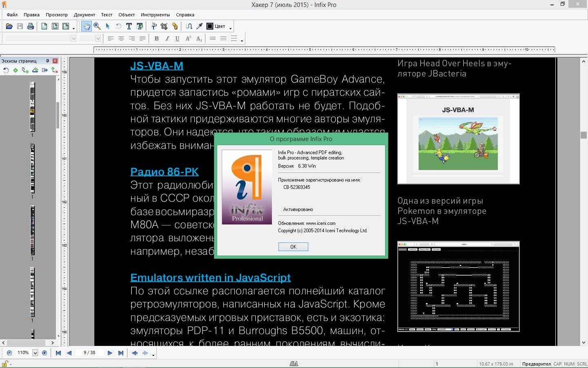Open the zoom level dropdown
Image resolution: width=588 pixels, height=368 pixels.
point(35,353)
